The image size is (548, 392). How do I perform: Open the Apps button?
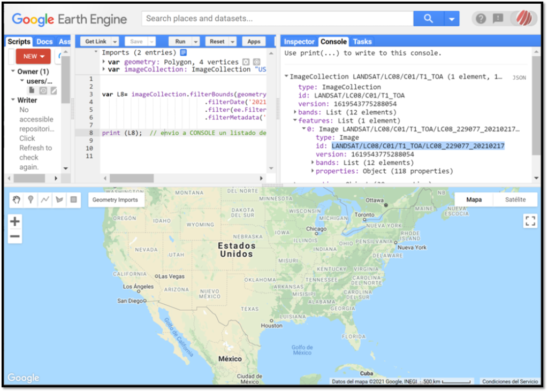click(x=254, y=42)
